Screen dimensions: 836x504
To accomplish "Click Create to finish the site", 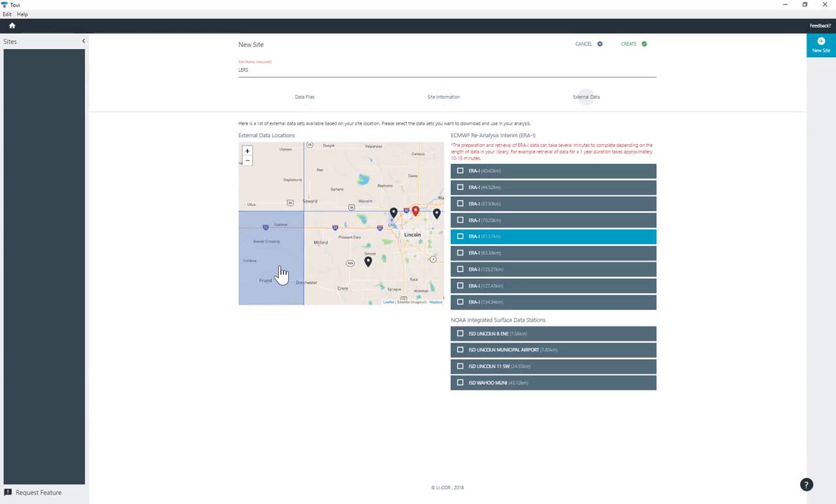I will pyautogui.click(x=634, y=44).
